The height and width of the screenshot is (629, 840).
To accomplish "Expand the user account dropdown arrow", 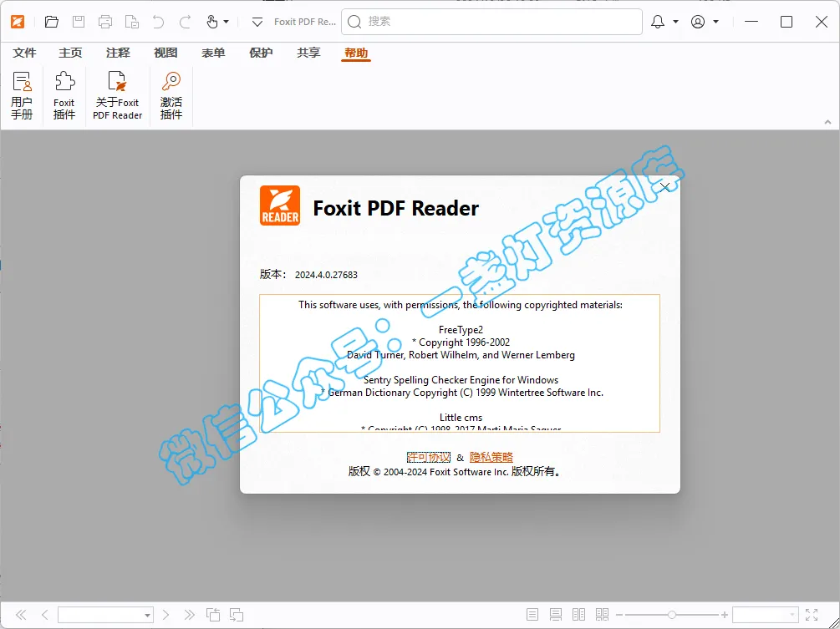I will [x=715, y=22].
